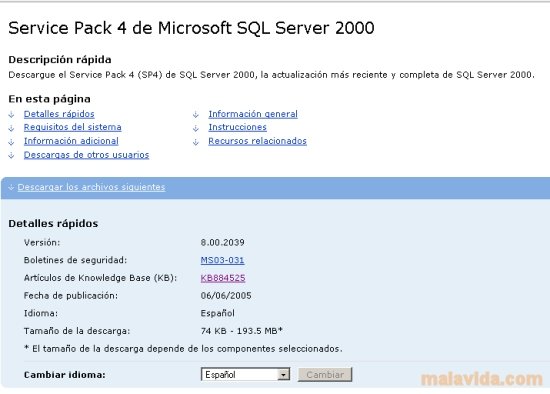Click Descargar los archivos siguientes link
This screenshot has height=394, width=550.
click(91, 187)
